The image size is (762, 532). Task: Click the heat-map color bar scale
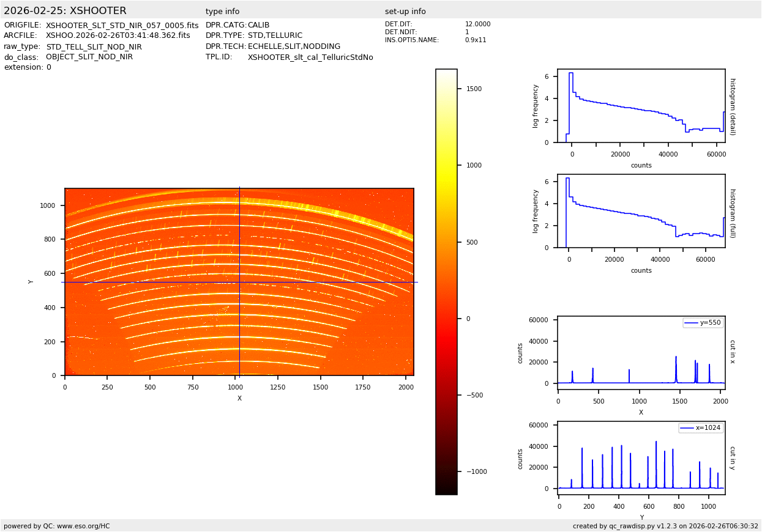click(446, 281)
